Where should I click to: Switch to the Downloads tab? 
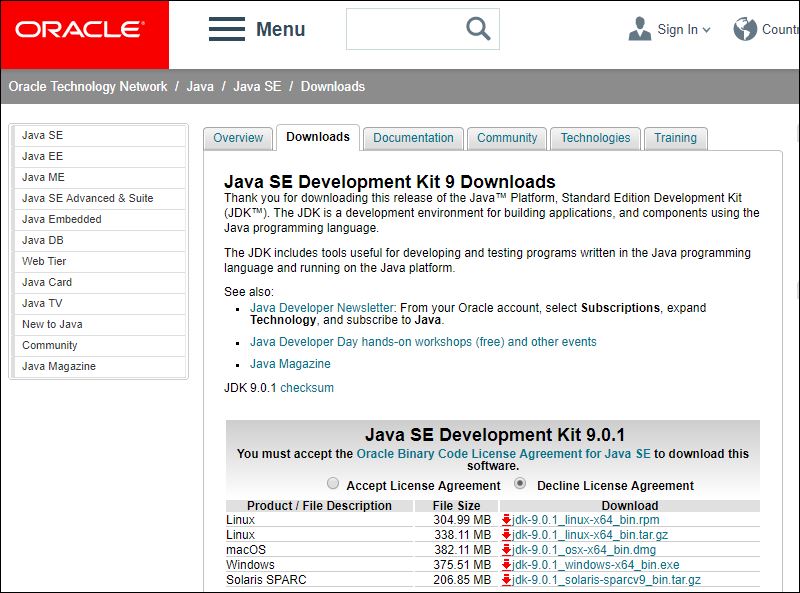(x=318, y=137)
